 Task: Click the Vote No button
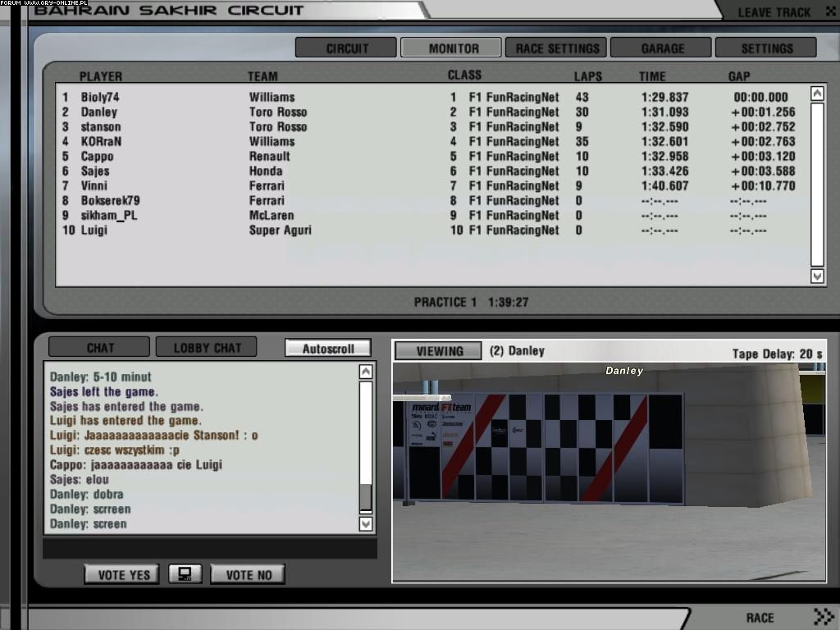[248, 574]
